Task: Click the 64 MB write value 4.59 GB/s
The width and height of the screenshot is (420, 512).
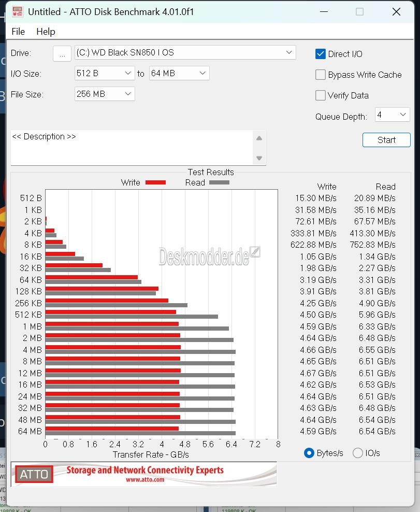Action: [x=318, y=431]
